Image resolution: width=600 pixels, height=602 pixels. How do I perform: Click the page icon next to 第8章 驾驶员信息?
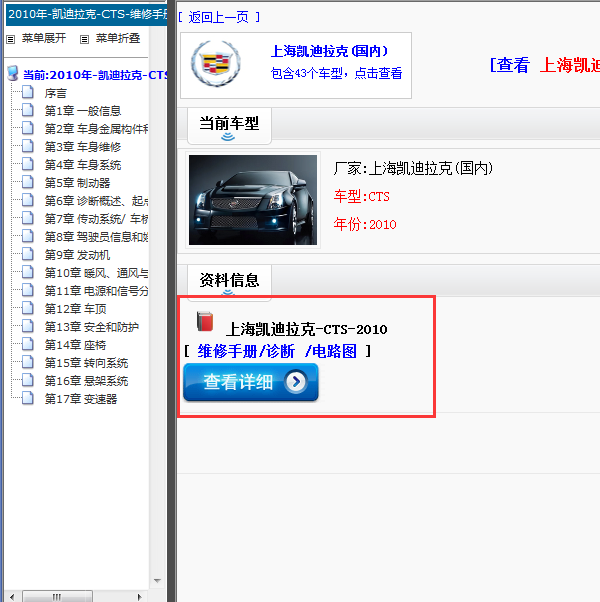tap(28, 236)
